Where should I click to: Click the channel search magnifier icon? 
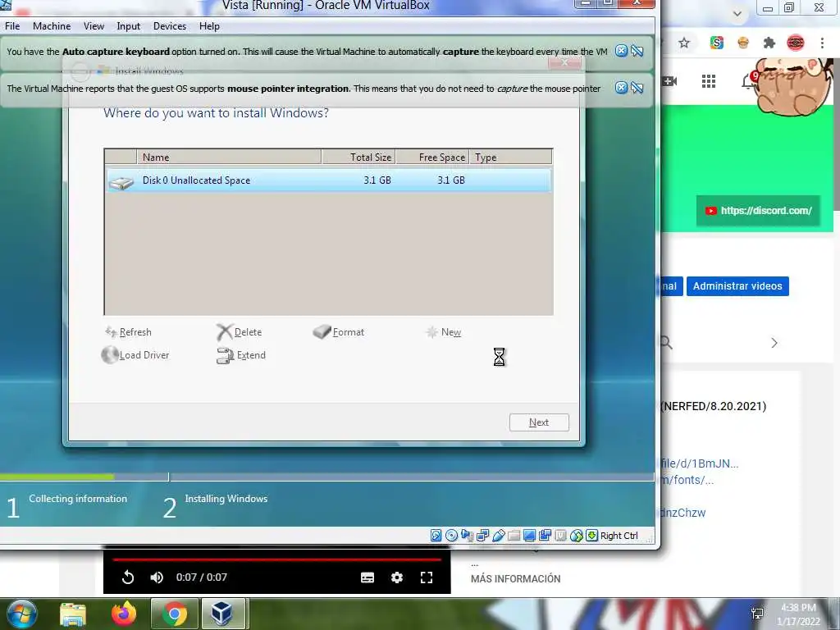tap(666, 343)
